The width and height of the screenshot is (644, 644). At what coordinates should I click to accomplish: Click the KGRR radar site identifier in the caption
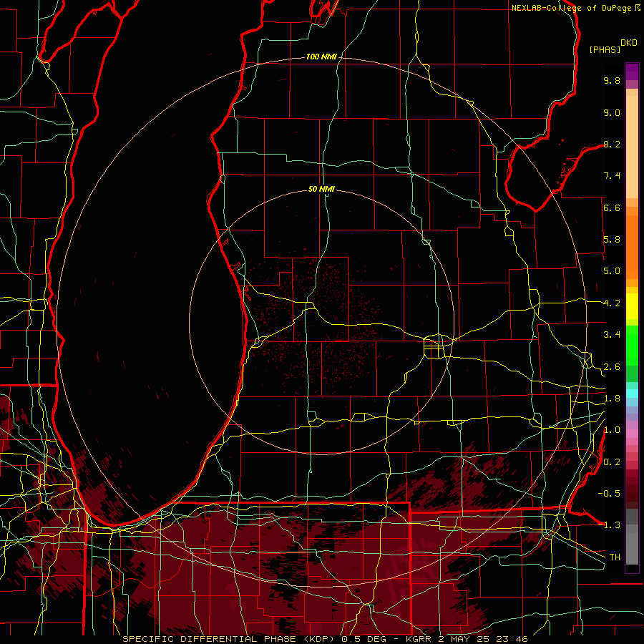tap(419, 639)
